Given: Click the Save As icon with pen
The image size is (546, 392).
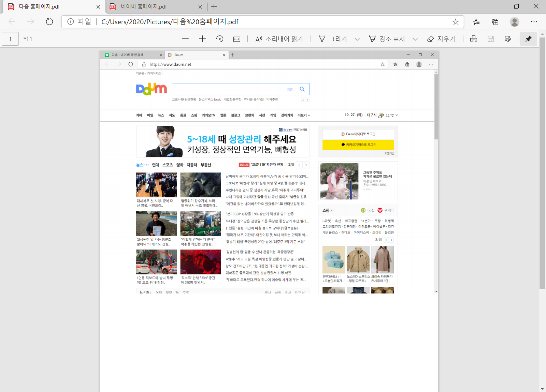Looking at the screenshot, I should 508,39.
